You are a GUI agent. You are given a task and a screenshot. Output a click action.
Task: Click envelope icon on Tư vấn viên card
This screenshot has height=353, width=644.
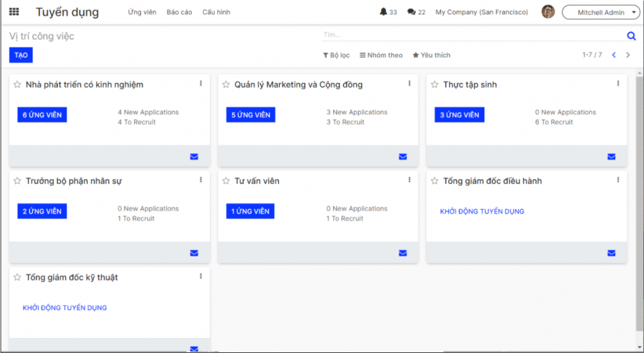[x=403, y=253]
